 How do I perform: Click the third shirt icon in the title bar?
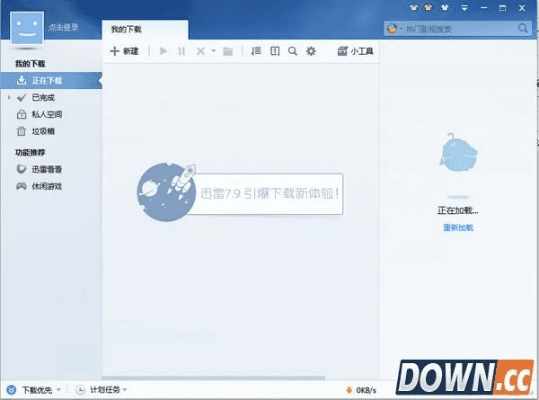[x=445, y=8]
